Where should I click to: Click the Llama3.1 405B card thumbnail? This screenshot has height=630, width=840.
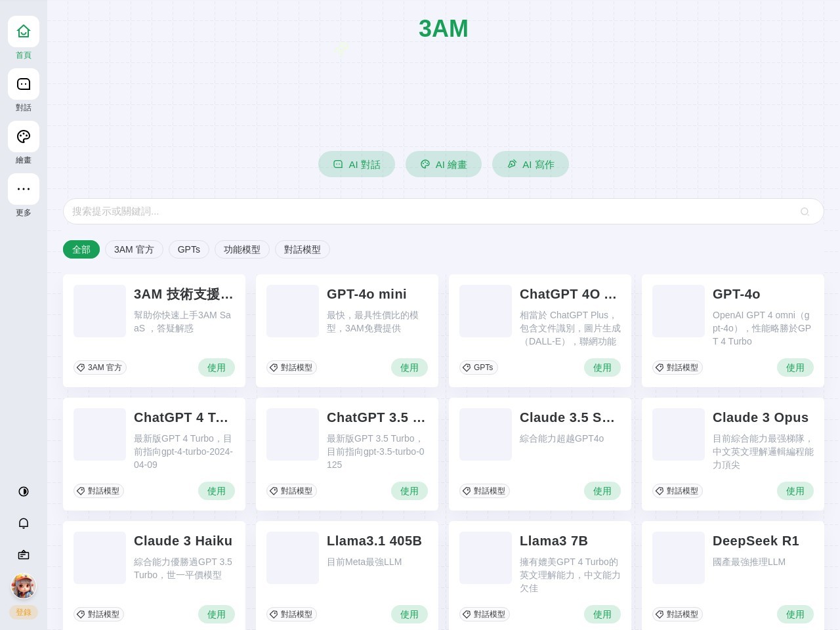[x=293, y=558]
